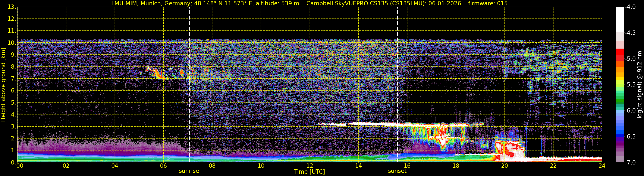Click the green band of the colorbar
Viewport: 644px width, 176px height.
click(620, 98)
